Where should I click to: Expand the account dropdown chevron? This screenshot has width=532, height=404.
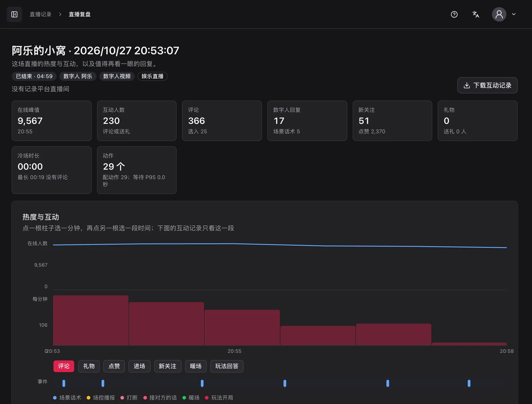pyautogui.click(x=514, y=14)
